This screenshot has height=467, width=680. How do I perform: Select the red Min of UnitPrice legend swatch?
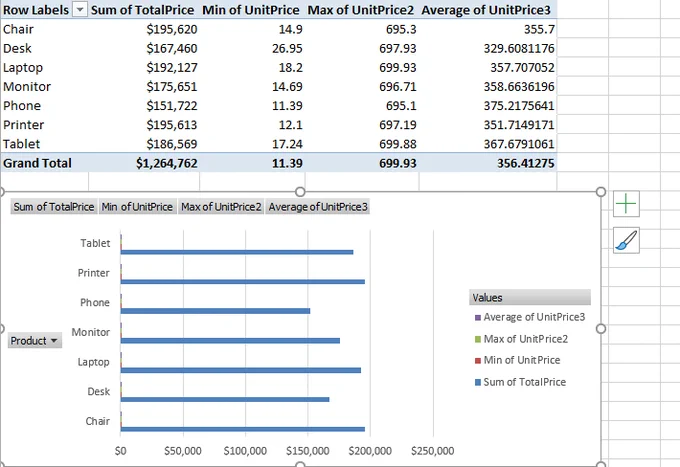tap(478, 360)
